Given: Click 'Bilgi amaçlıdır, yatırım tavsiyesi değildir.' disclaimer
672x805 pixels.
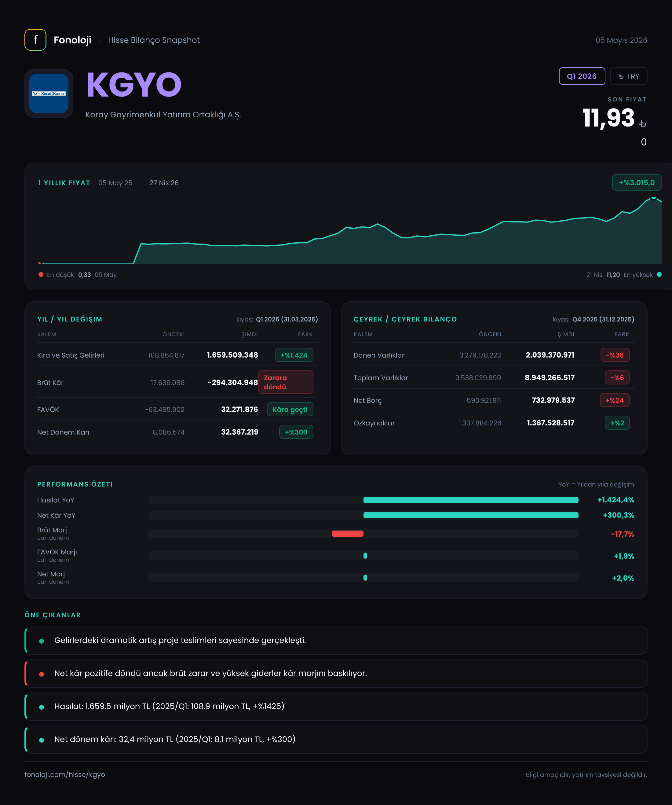Looking at the screenshot, I should pos(586,775).
